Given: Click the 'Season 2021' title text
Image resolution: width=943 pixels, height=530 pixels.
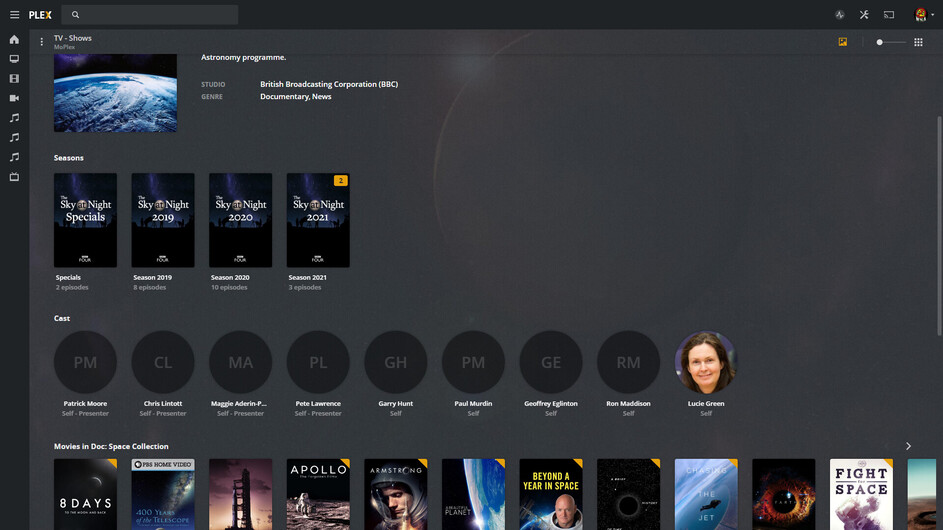Looking at the screenshot, I should coord(307,277).
